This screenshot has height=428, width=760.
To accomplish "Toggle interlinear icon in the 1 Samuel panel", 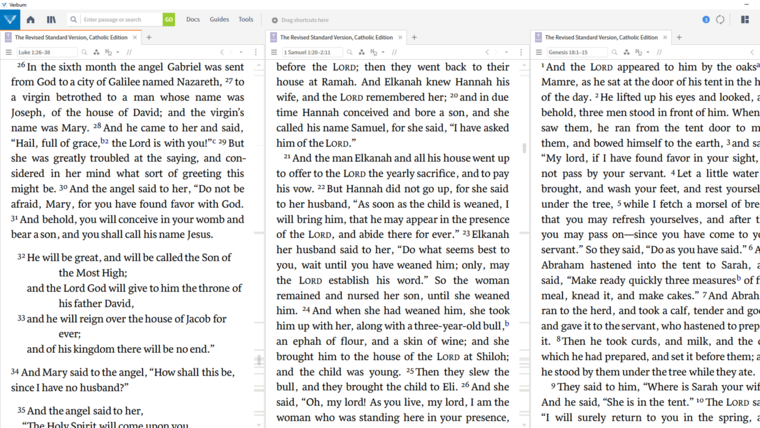I will click(373, 52).
